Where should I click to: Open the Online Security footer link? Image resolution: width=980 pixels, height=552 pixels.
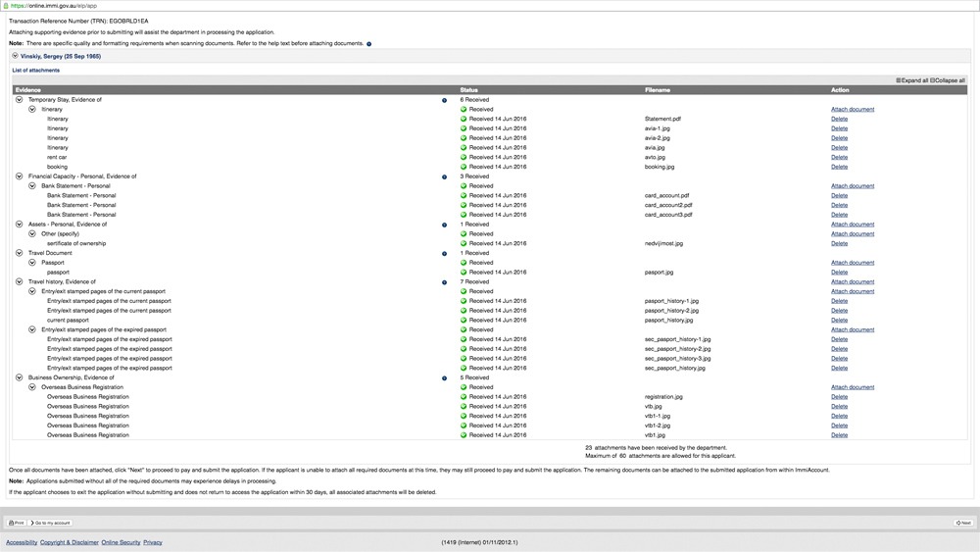(121, 542)
